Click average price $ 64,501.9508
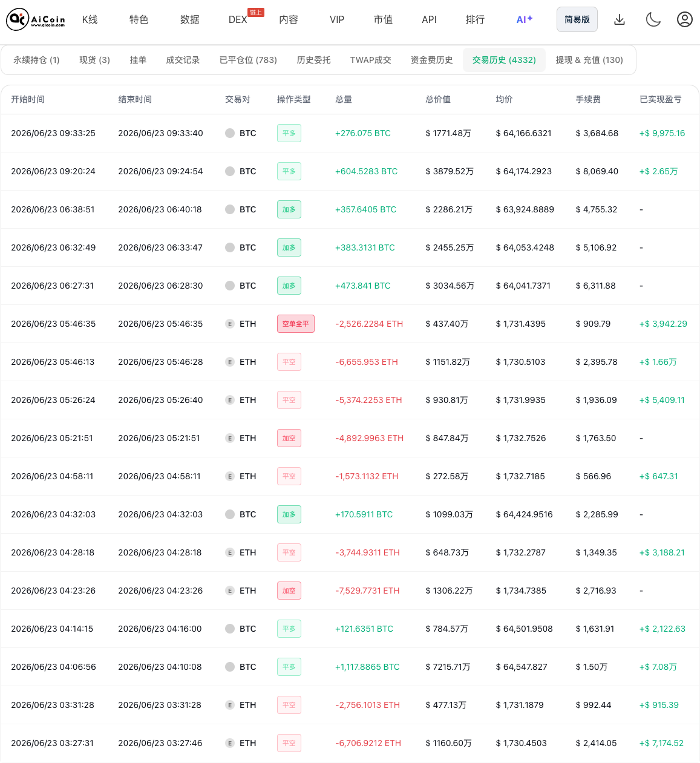The image size is (700, 763). (x=524, y=629)
